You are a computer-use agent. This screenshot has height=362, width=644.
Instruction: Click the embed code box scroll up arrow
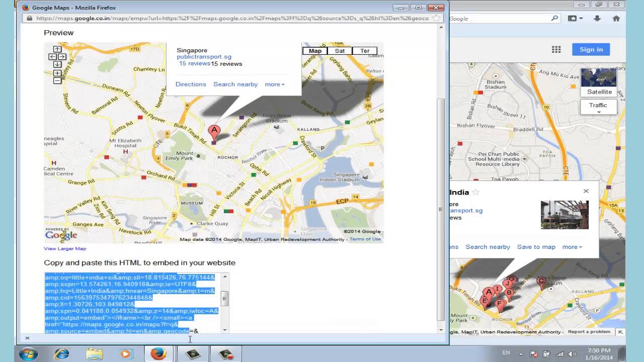(225, 277)
